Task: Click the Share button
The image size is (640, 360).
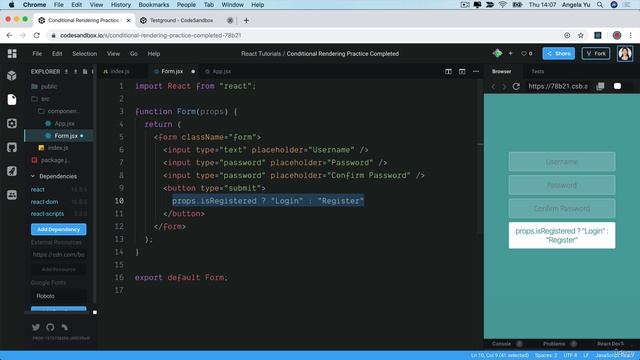Action: coord(558,53)
